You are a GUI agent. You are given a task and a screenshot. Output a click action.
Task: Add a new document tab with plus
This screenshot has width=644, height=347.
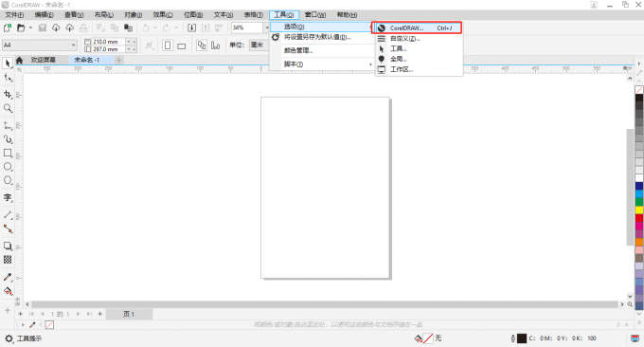pos(118,60)
